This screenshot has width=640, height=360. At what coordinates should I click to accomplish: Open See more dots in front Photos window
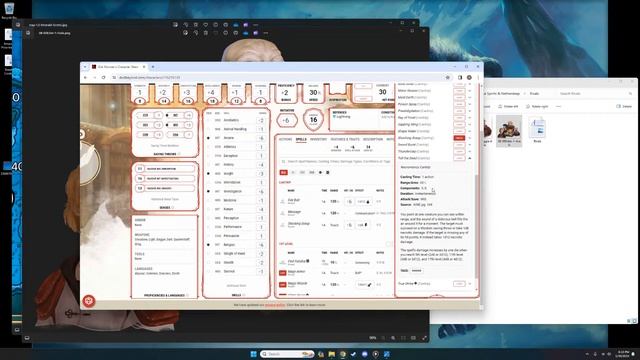[266, 33]
